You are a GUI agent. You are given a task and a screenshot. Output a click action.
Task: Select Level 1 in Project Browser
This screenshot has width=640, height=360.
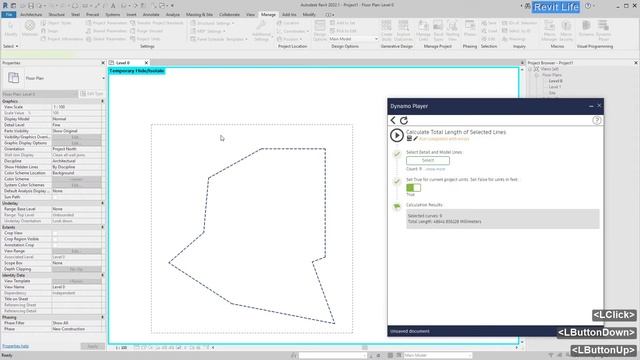pyautogui.click(x=554, y=87)
